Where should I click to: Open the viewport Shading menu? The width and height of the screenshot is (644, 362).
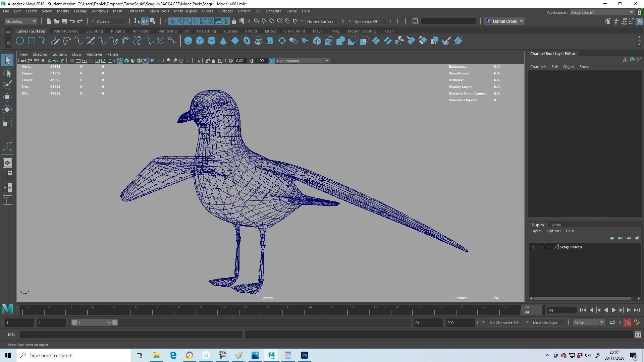(40, 54)
